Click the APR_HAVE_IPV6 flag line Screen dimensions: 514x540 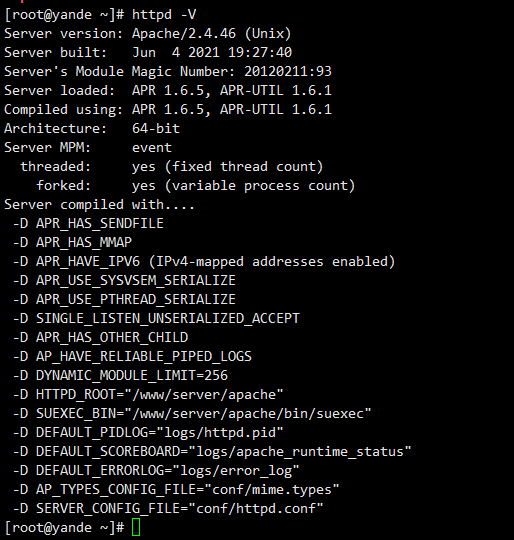click(x=204, y=262)
